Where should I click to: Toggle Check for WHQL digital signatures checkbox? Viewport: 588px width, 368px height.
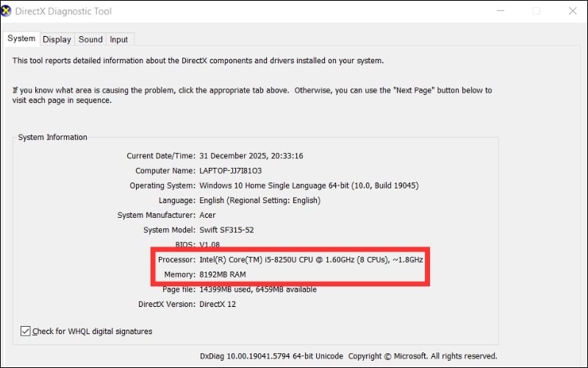[26, 331]
